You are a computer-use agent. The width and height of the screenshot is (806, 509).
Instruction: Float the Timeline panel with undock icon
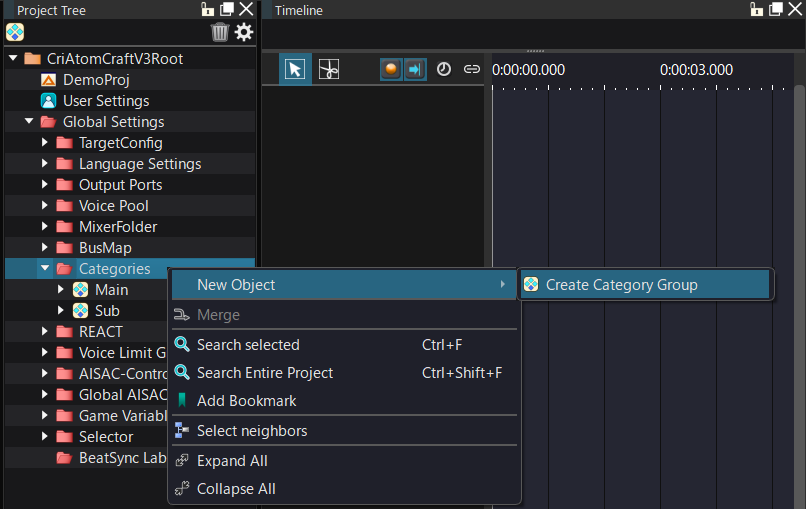775,9
